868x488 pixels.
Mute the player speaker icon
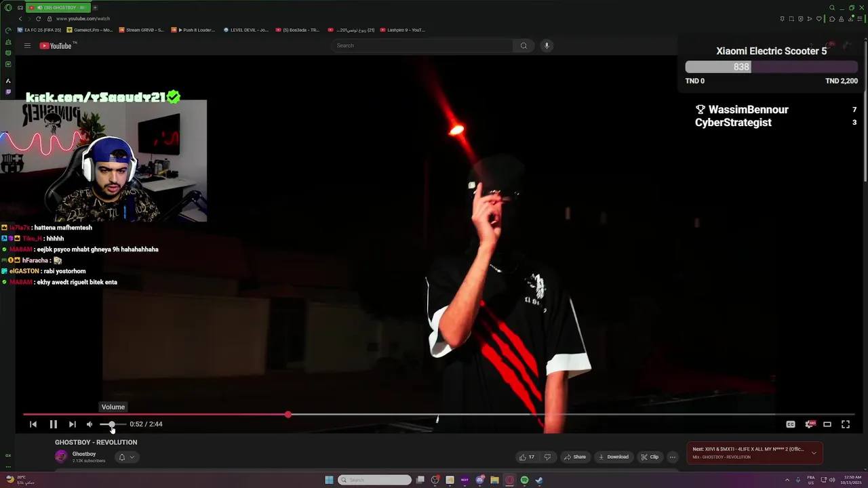(90, 424)
